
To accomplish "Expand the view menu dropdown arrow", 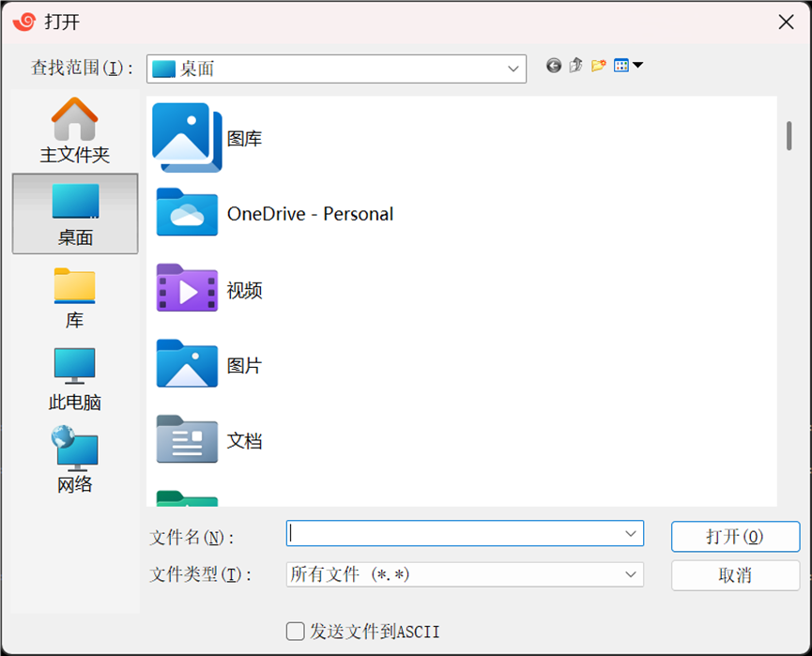I will (638, 66).
